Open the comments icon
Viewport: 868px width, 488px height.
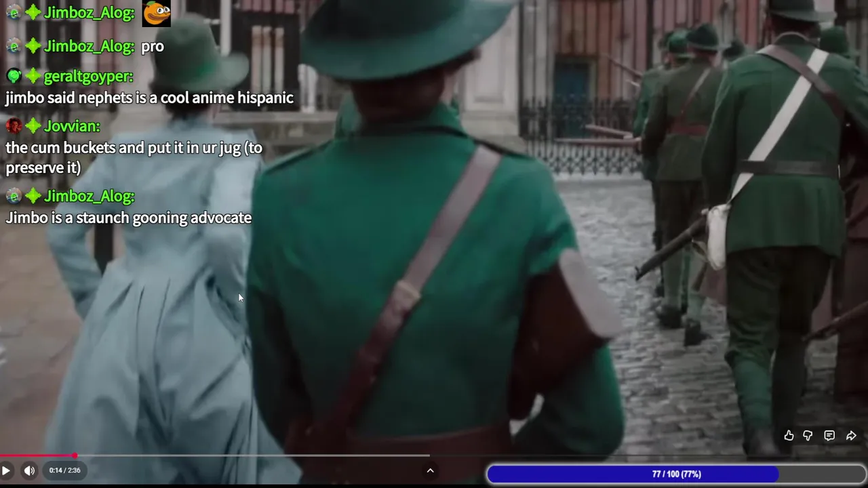point(829,436)
